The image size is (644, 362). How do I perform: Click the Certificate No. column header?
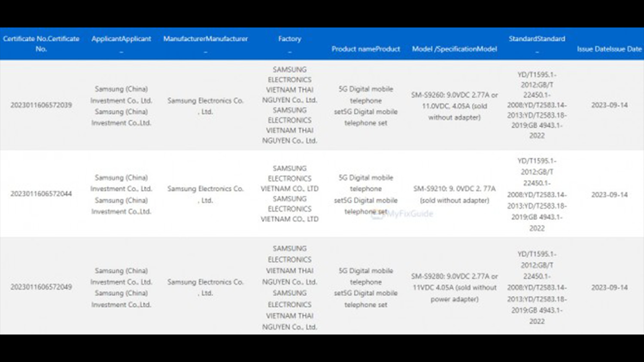[x=41, y=44]
